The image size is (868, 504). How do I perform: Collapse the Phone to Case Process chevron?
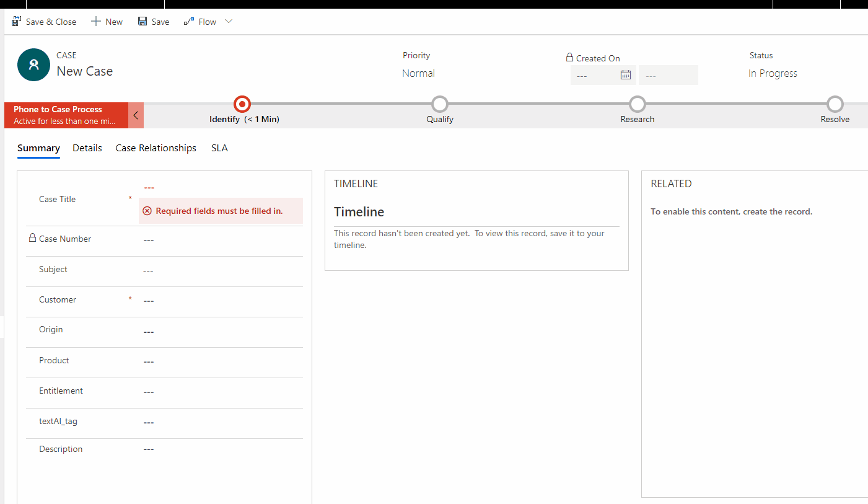coord(136,115)
